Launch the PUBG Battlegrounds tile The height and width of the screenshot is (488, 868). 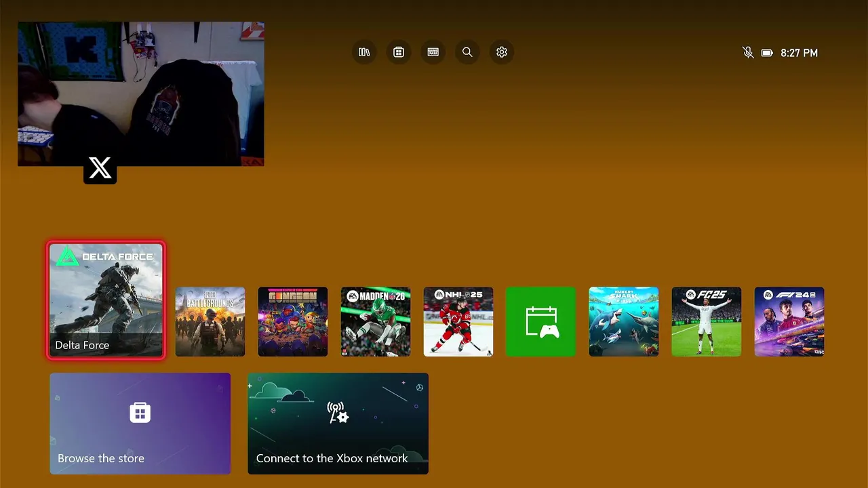tap(210, 321)
